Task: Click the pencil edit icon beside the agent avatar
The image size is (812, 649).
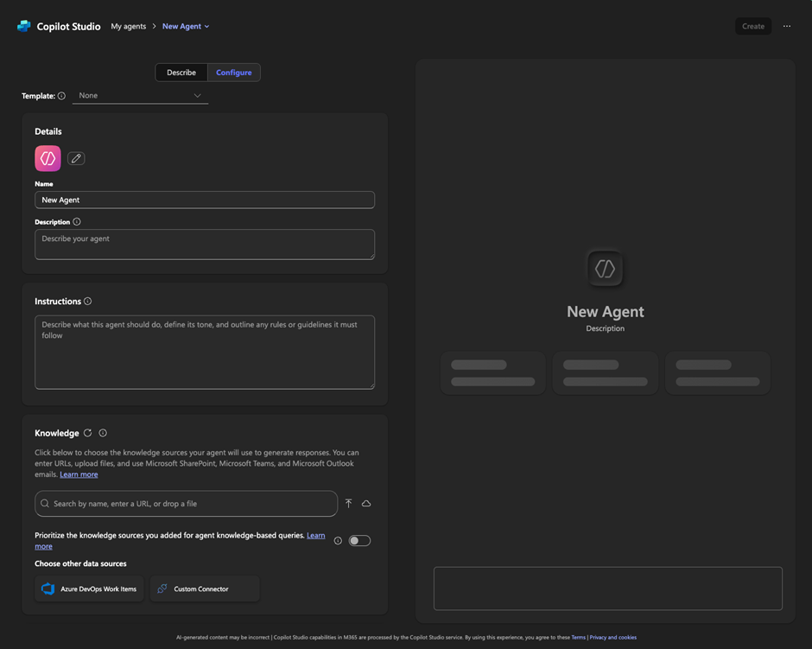Action: pos(76,158)
